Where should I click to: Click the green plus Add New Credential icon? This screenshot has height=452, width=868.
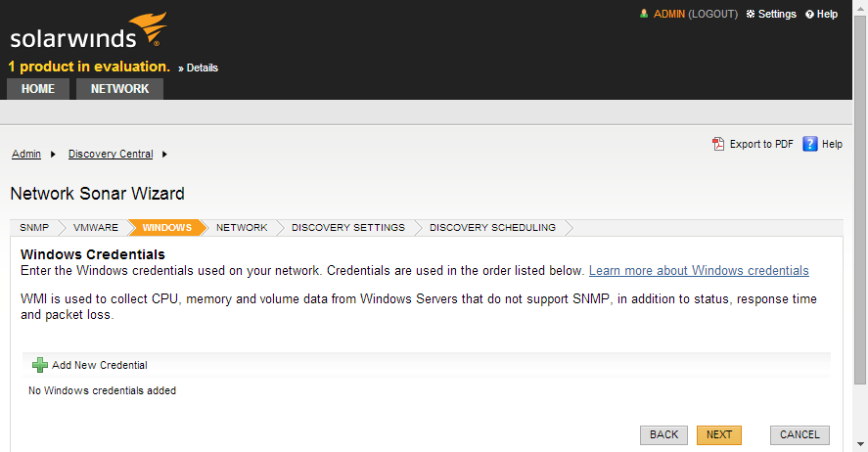pyautogui.click(x=40, y=365)
